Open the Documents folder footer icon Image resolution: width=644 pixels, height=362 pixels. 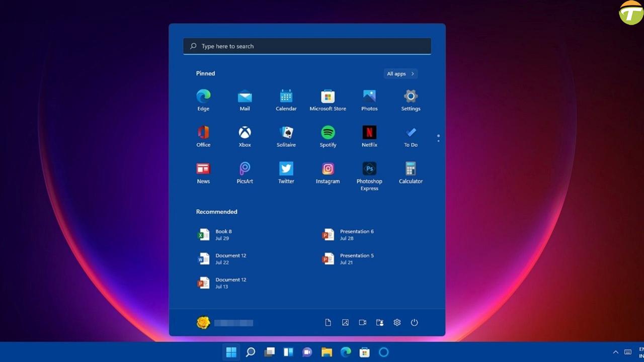(328, 322)
